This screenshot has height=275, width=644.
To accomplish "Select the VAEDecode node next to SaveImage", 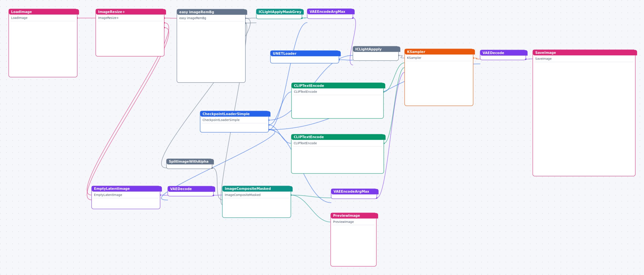I will 504,55.
